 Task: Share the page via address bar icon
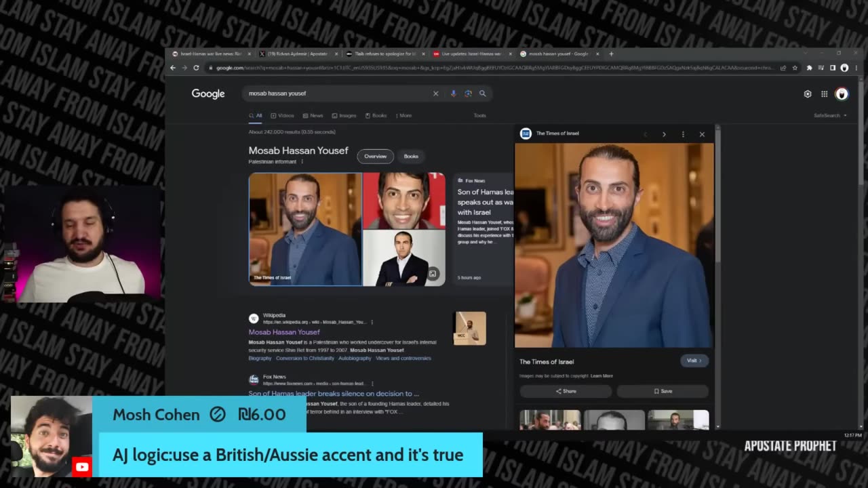(783, 68)
